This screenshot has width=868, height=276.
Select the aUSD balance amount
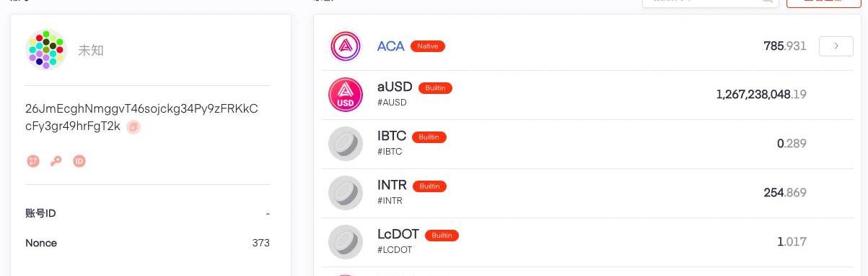click(x=761, y=95)
